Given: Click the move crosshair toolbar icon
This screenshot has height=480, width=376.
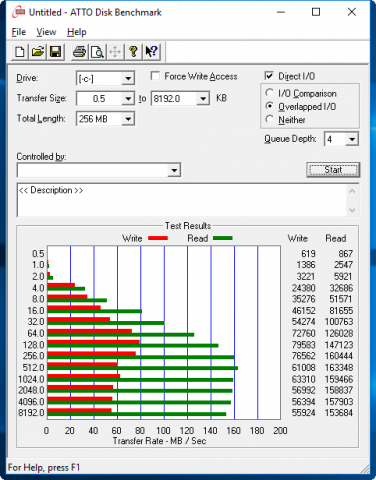Looking at the screenshot, I should [115, 52].
